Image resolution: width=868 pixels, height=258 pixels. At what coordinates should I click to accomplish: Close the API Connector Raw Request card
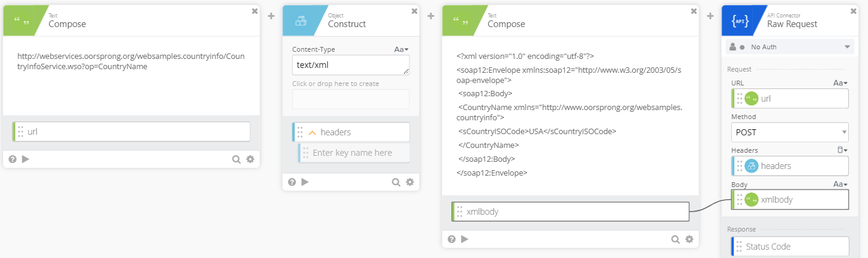point(854,11)
